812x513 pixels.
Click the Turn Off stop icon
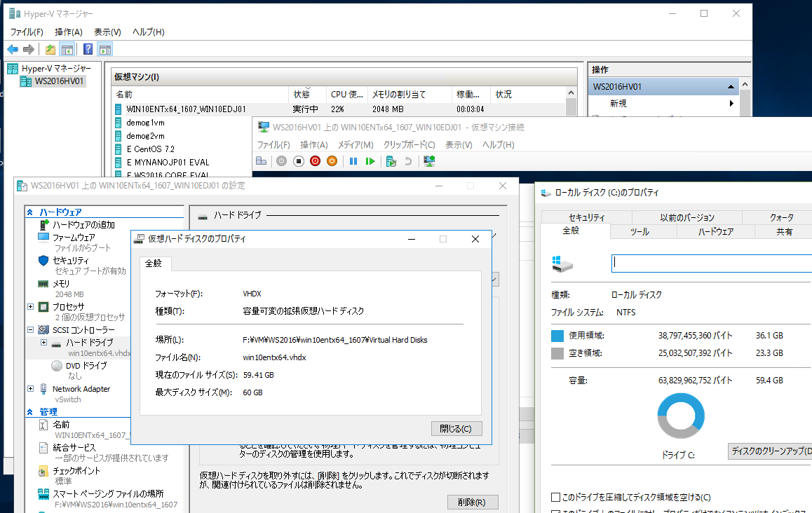click(298, 161)
